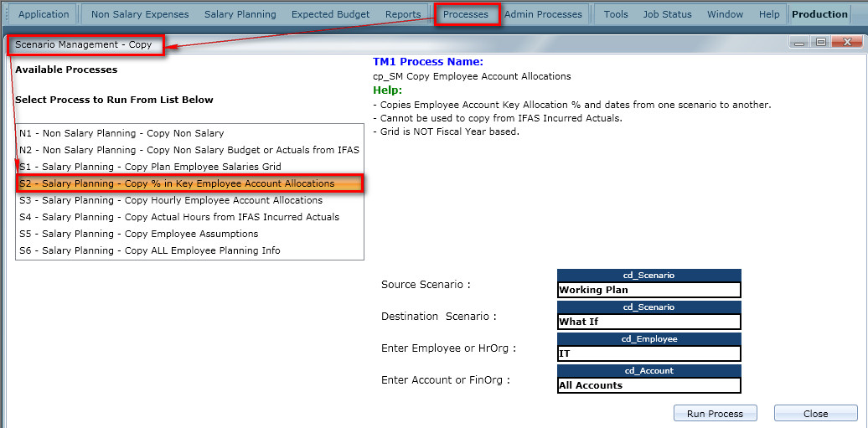Click the TM1 Process Name heading
The height and width of the screenshot is (428, 868).
pos(428,61)
